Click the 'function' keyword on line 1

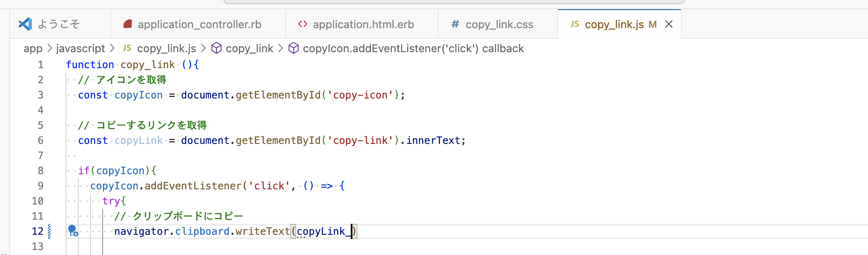pos(90,64)
